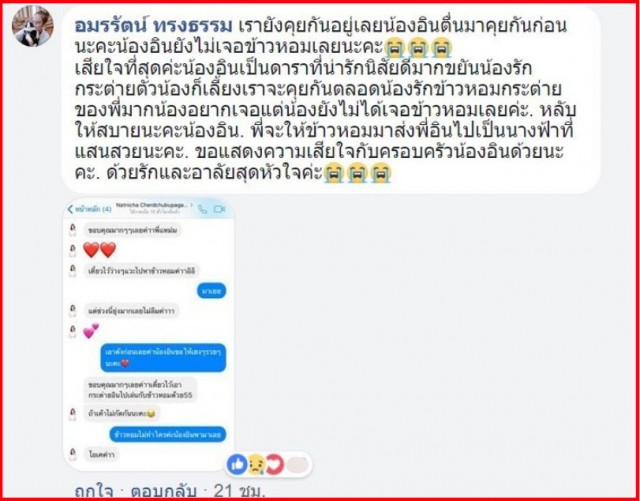Open Natnicha chat contact name header

coord(154,207)
